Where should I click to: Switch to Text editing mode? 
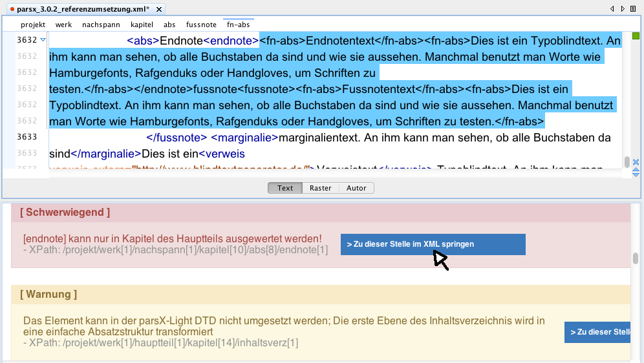pos(285,188)
